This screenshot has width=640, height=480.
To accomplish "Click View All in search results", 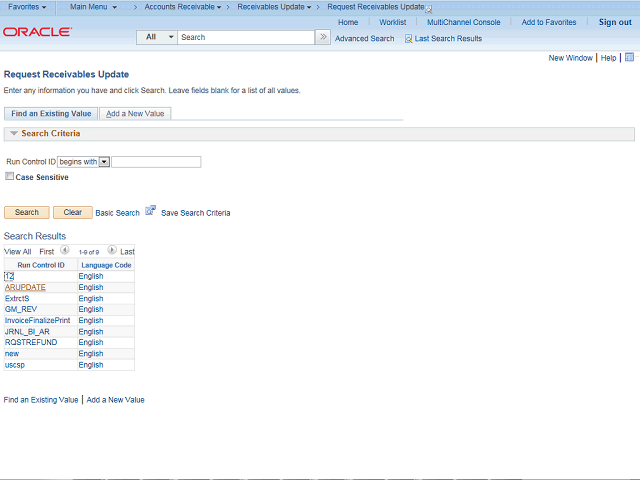I will (x=18, y=252).
